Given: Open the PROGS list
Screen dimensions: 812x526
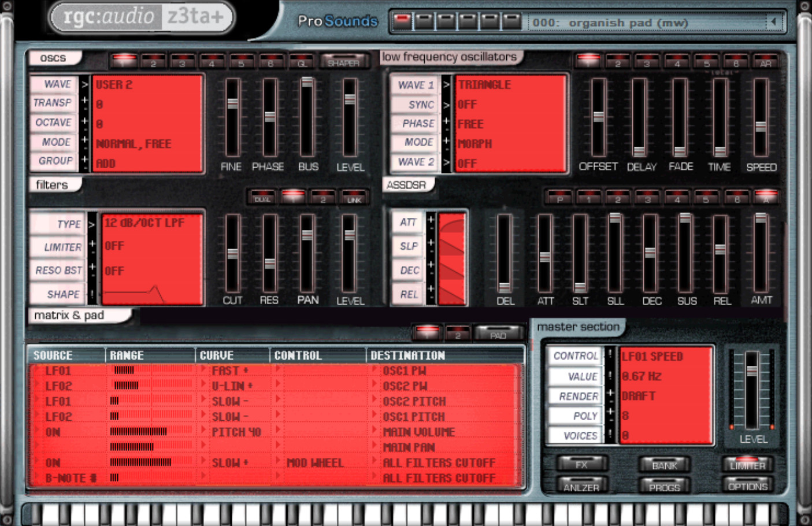Looking at the screenshot, I should click(665, 487).
